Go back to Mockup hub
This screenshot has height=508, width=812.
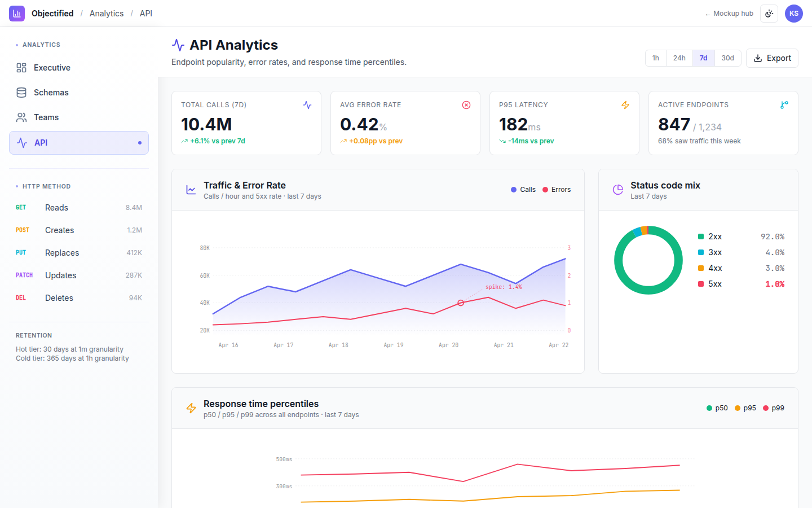pyautogui.click(x=729, y=14)
